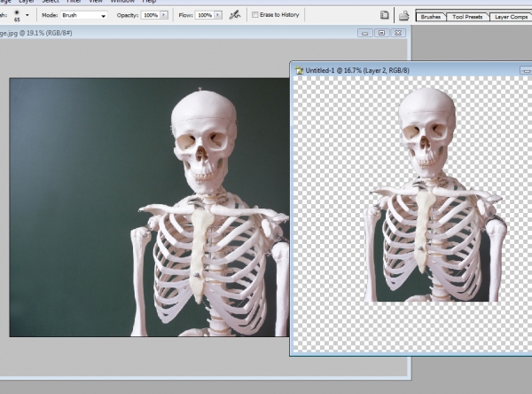Screen dimensions: 532x394
Task: Open the Select menu
Action: [51, 2]
